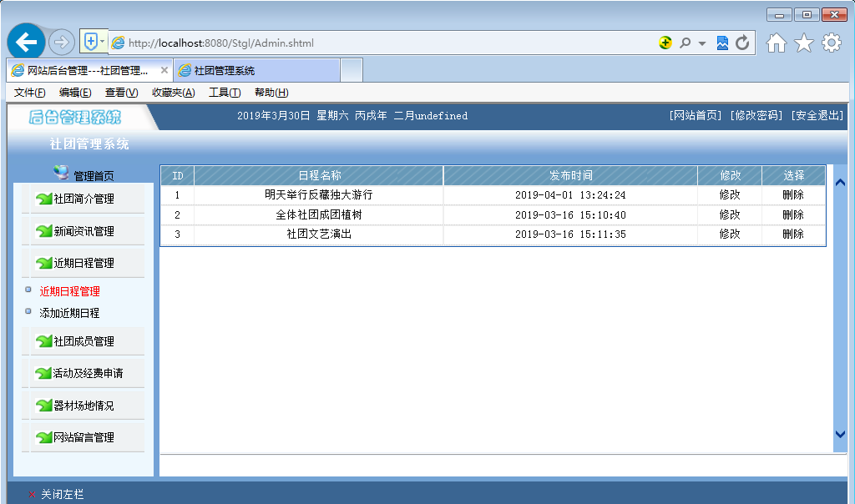Expand the 网站留言管理 sidebar section
855x504 pixels.
pos(84,437)
